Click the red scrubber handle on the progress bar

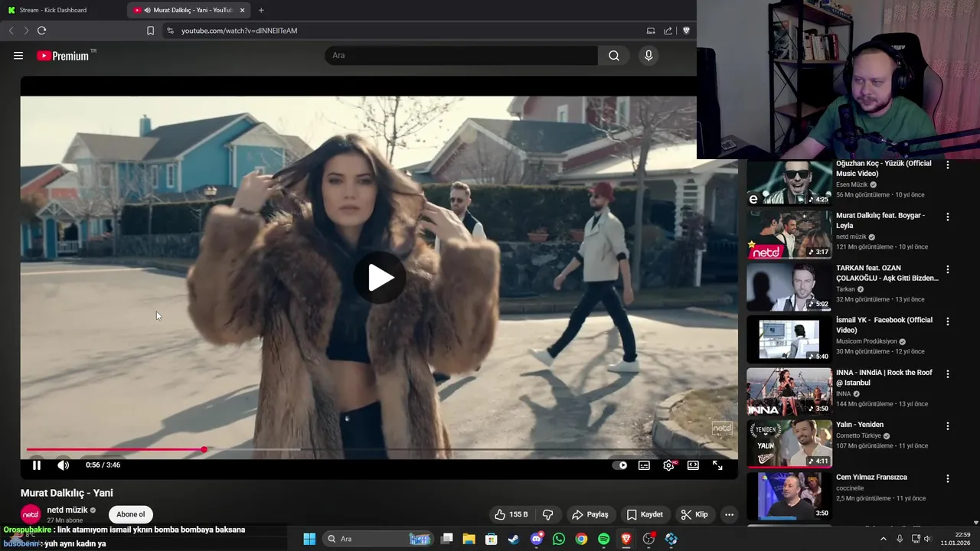click(x=204, y=449)
